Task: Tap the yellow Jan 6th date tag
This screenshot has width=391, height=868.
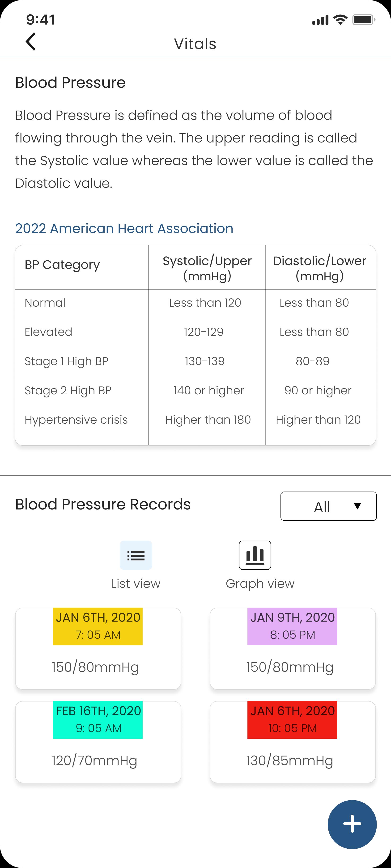Action: coord(98,626)
